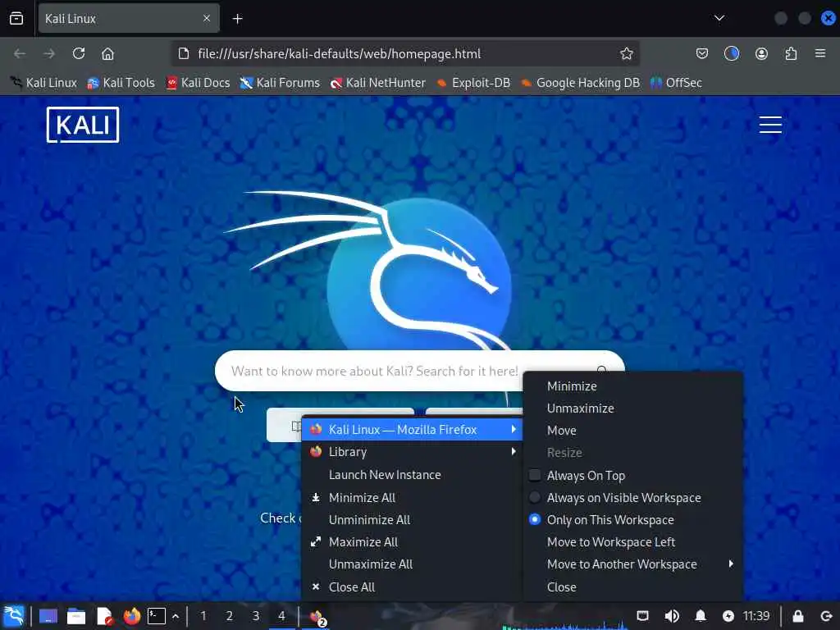Expand the list all tabs chevron

pos(719,19)
